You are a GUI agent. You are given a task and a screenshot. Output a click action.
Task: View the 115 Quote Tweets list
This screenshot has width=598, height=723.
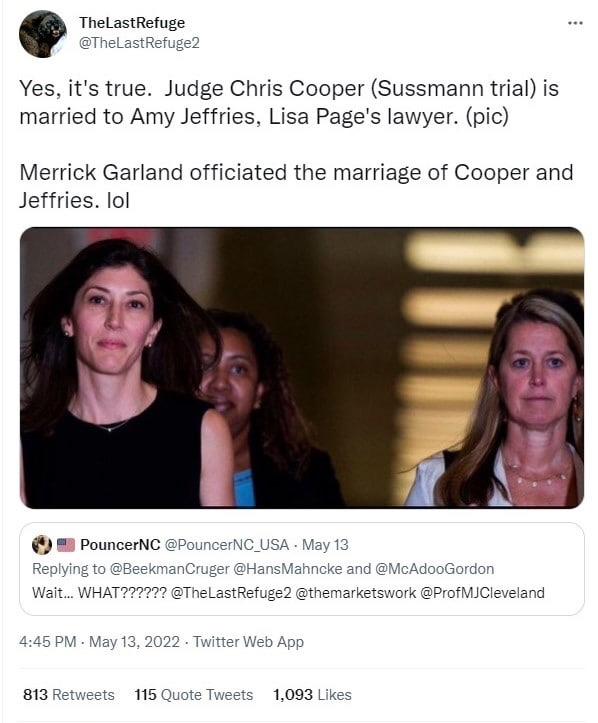(194, 694)
